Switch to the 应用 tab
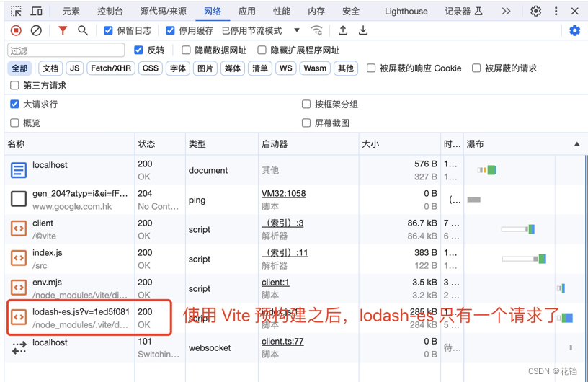 [247, 12]
